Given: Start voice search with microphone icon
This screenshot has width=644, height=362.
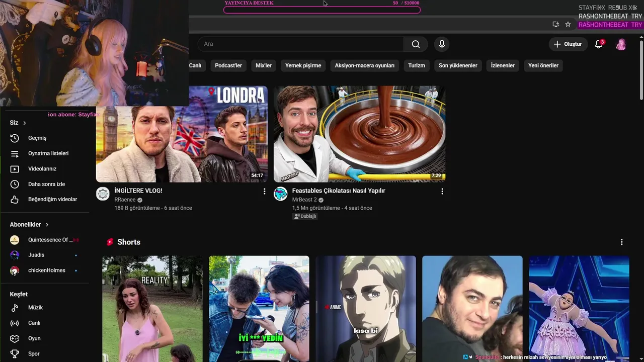Looking at the screenshot, I should point(442,44).
